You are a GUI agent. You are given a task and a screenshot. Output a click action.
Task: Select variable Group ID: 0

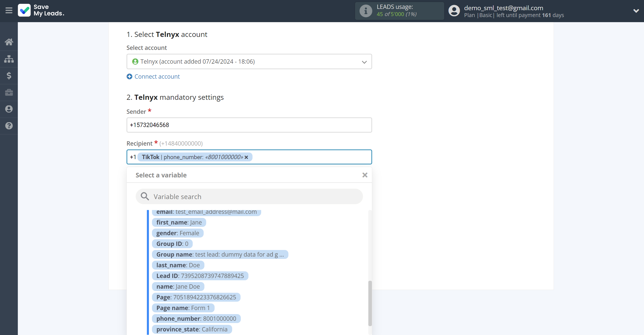pos(172,244)
